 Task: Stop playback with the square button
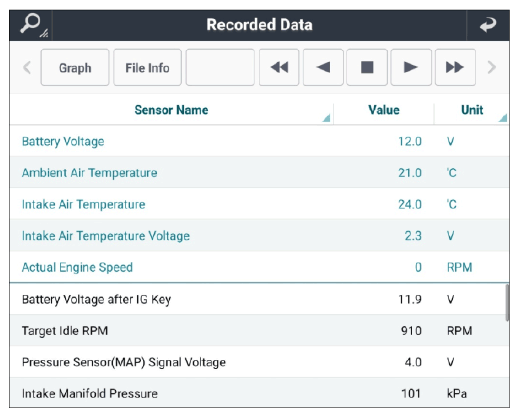click(367, 67)
